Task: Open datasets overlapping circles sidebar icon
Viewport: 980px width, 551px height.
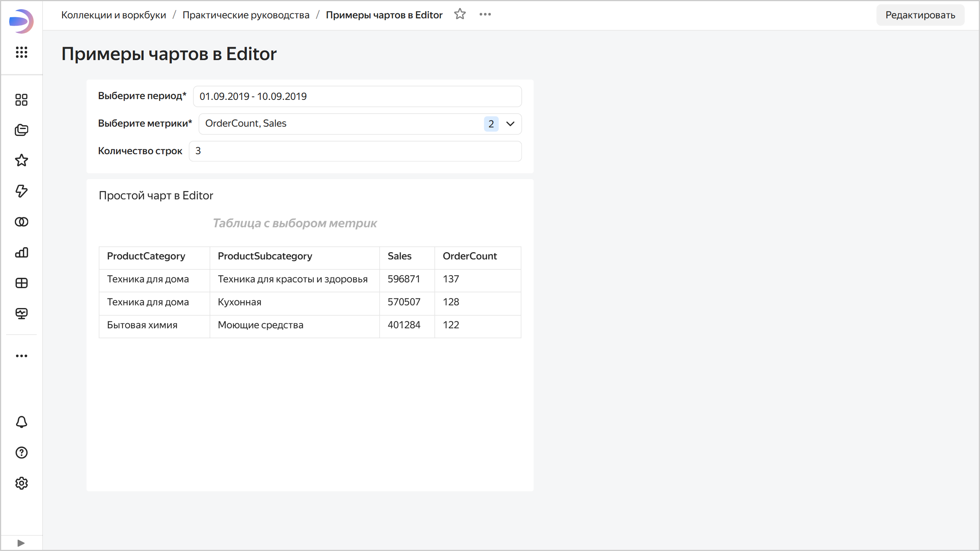Action: [21, 222]
